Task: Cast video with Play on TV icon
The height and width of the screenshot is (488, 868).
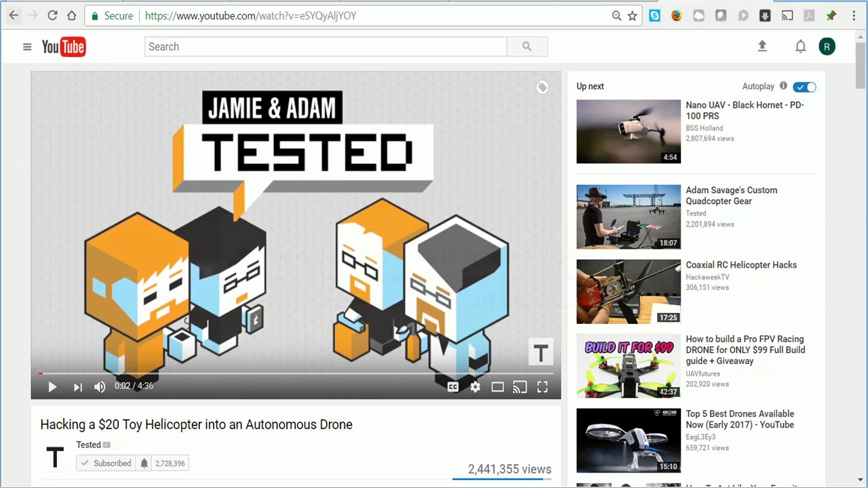Action: [520, 387]
